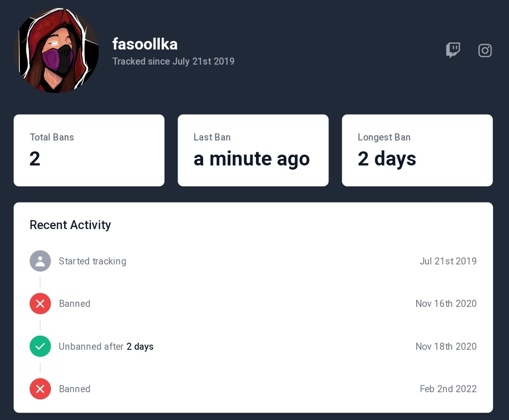Image resolution: width=509 pixels, height=420 pixels.
Task: Click the Nov 16th 2020 date
Action: pyautogui.click(x=446, y=304)
